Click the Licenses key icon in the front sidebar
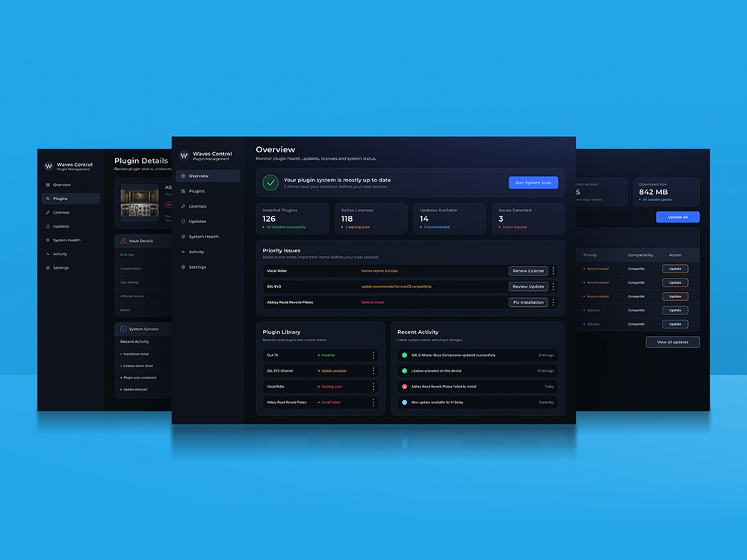This screenshot has height=560, width=747. (183, 207)
